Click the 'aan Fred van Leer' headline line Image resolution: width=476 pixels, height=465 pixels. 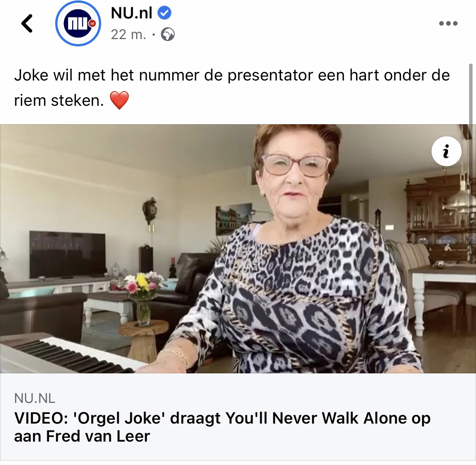pos(82,436)
